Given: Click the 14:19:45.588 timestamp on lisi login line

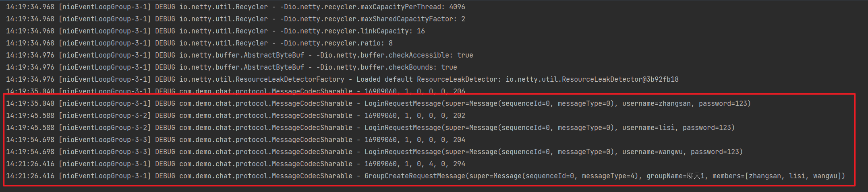Looking at the screenshot, I should click(30, 128).
